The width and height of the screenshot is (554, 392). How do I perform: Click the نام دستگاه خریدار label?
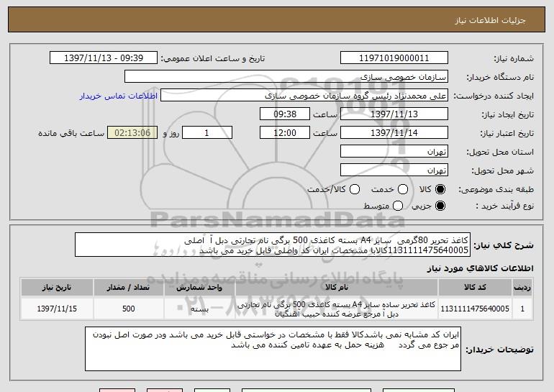point(500,77)
